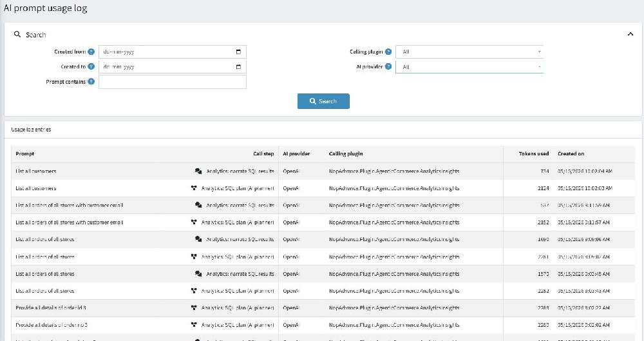Screen dimensions: 644x341
Task: Click the SQL plan icon in the 2281-token row
Action: [x=194, y=257]
